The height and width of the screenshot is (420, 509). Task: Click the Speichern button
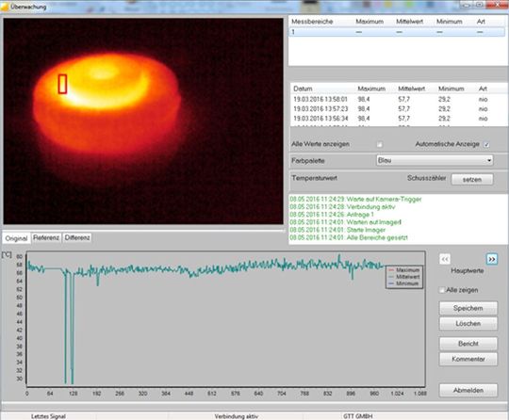tap(468, 308)
